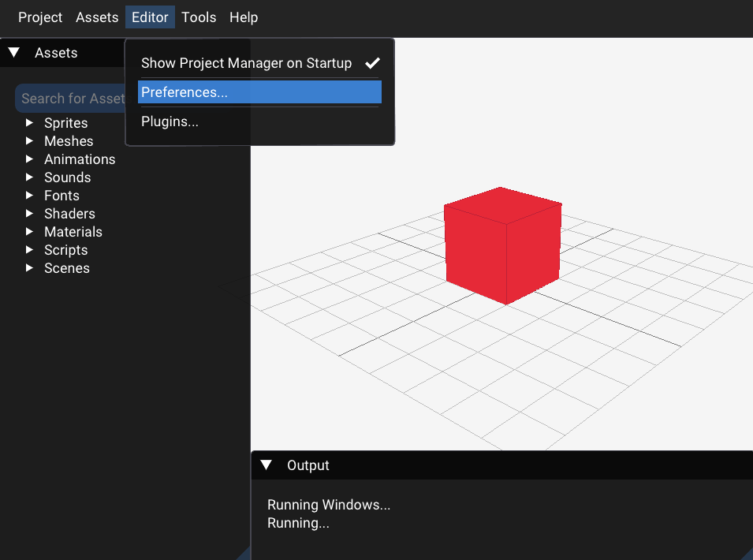
Task: Toggle Show Project Manager on Startup
Action: pos(259,63)
